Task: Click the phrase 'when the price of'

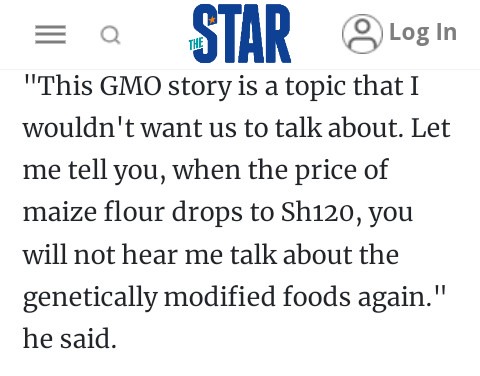Action: (281, 171)
